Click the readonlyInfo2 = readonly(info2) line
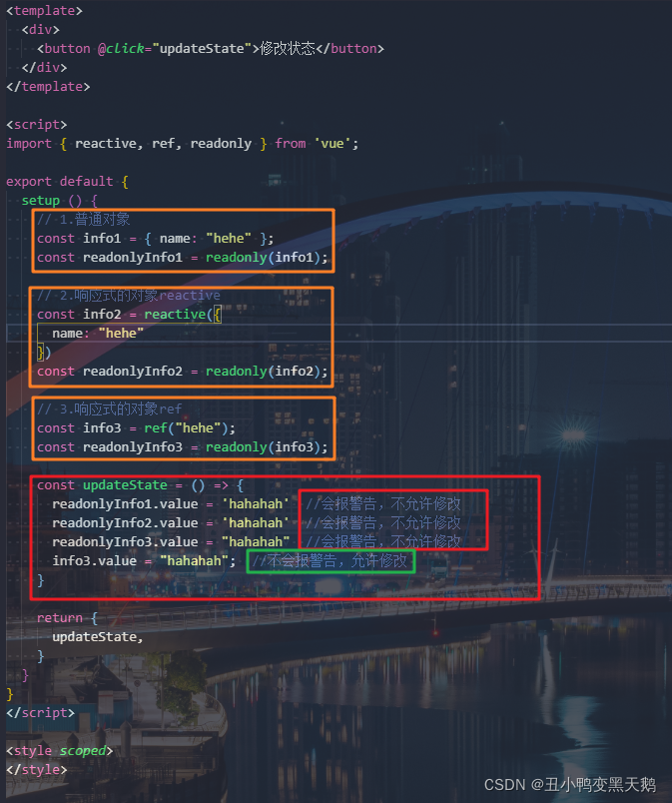The width and height of the screenshot is (672, 803). (x=182, y=371)
